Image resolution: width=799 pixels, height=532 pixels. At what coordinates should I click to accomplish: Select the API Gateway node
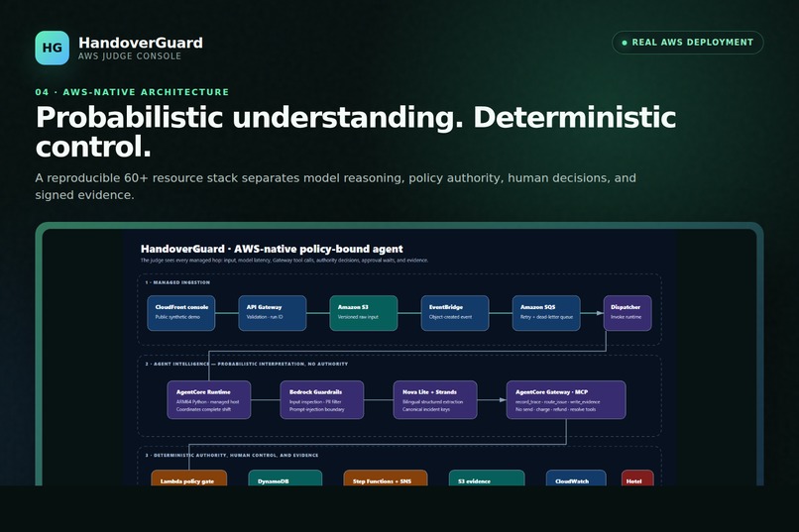[x=272, y=313]
